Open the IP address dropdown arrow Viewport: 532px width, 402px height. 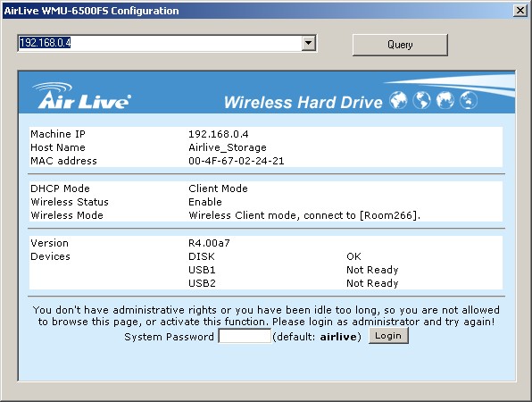(x=309, y=43)
